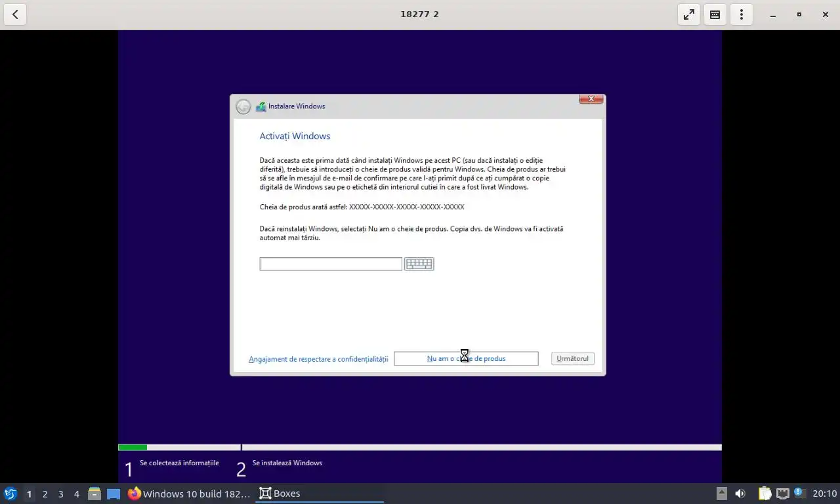
Task: Click the Următorul button
Action: click(573, 358)
